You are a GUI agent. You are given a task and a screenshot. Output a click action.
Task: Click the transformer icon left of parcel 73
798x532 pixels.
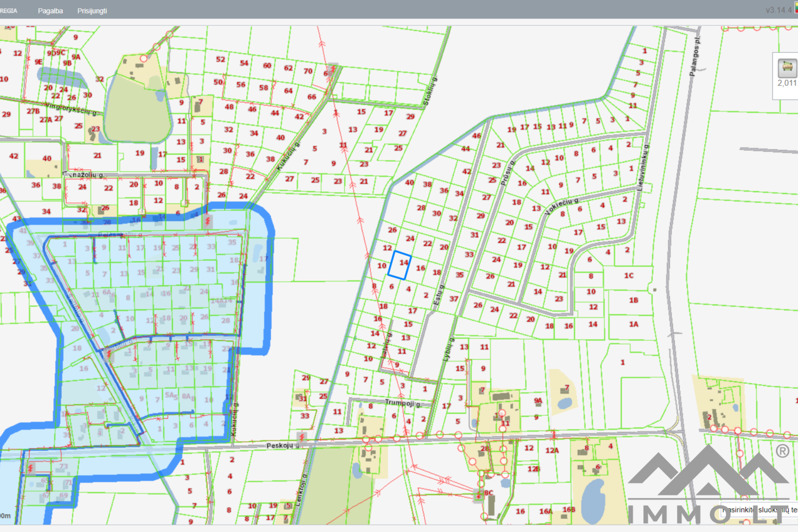pos(31,468)
